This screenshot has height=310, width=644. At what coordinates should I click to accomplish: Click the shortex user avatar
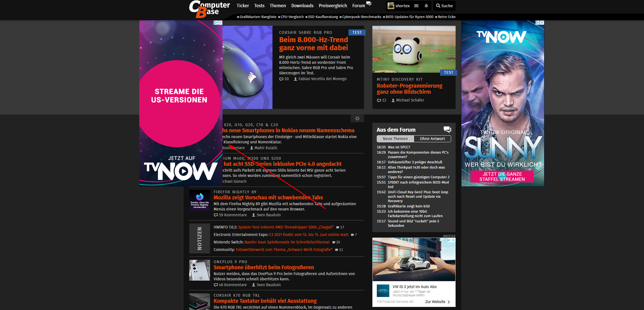[x=391, y=6]
